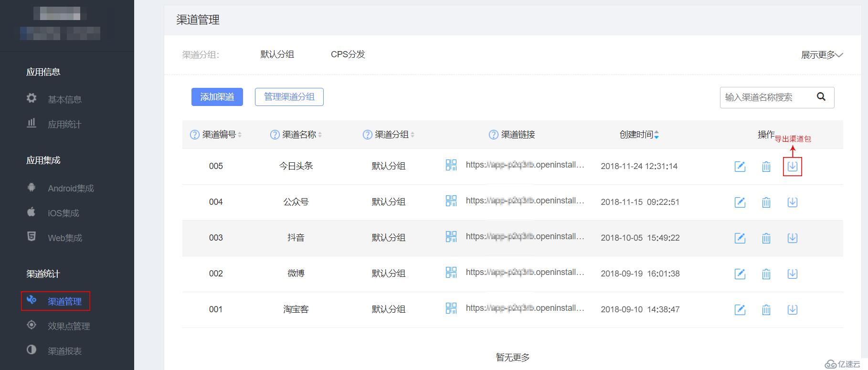Screen dimensions: 868x370
Task: Expand 展示更多 channel groups
Action: pos(822,55)
